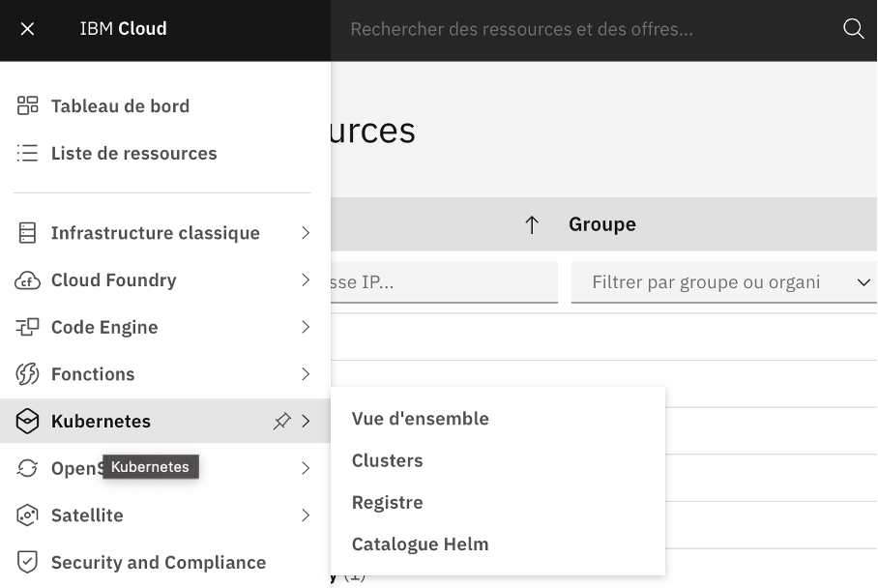Click the search magnifier icon
This screenshot has width=878, height=588.
pos(853,29)
